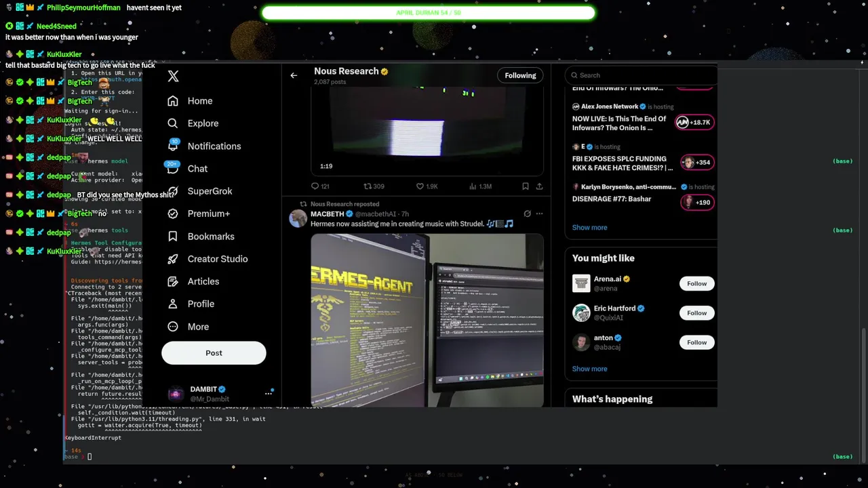Click PhilipSeymourHoffman username in chat
The image size is (868, 488).
pos(83,7)
